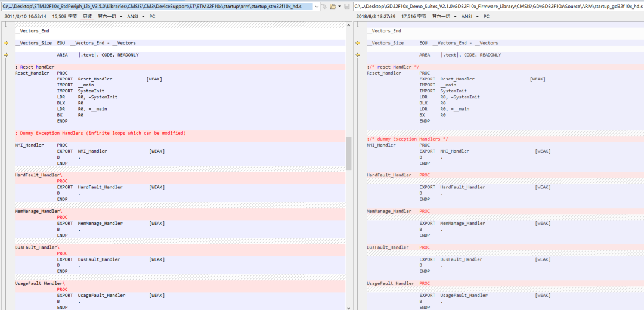Click the reload file icon beside left path
Image resolution: width=644 pixels, height=310 pixels.
[324, 7]
